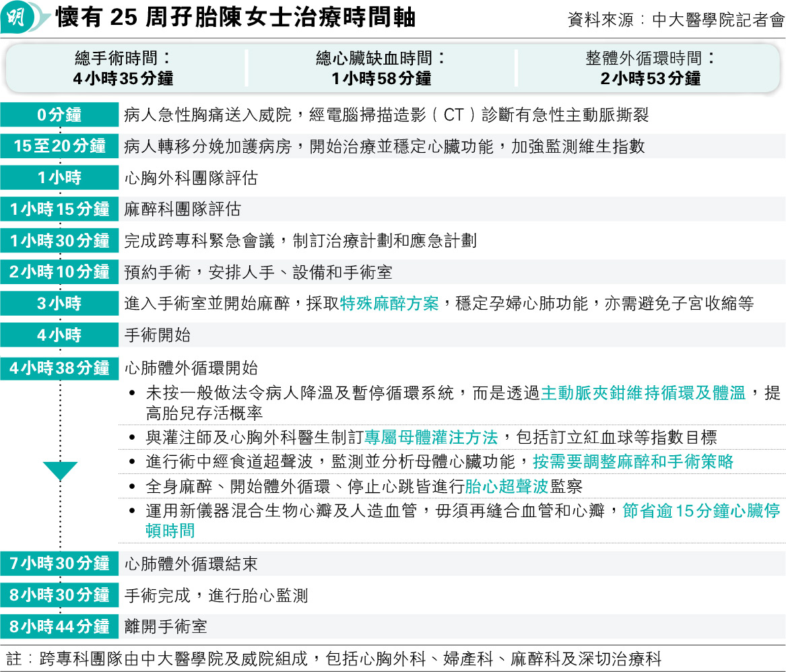This screenshot has height=672, width=786.
Task: Click the teal downward arrow marker
Action: click(60, 471)
